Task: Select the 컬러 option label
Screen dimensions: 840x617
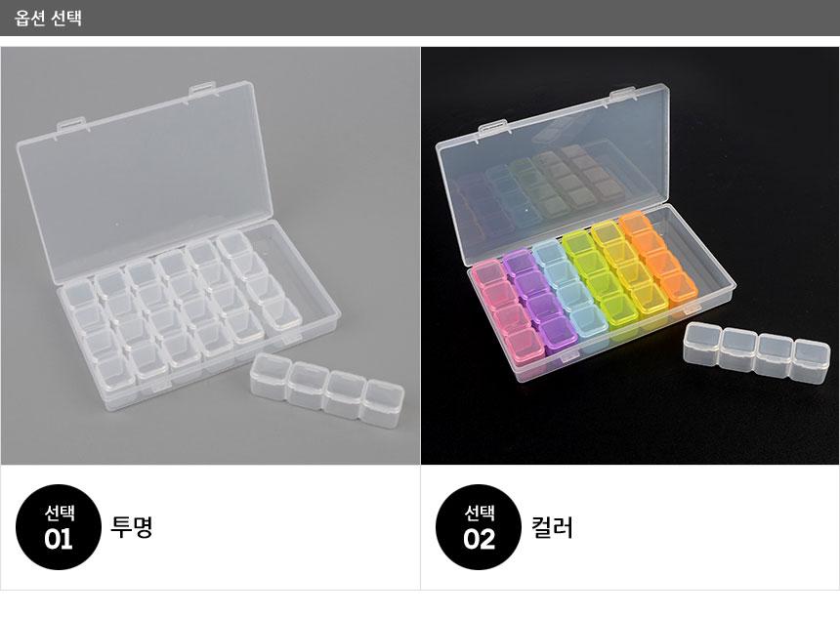Action: [552, 526]
